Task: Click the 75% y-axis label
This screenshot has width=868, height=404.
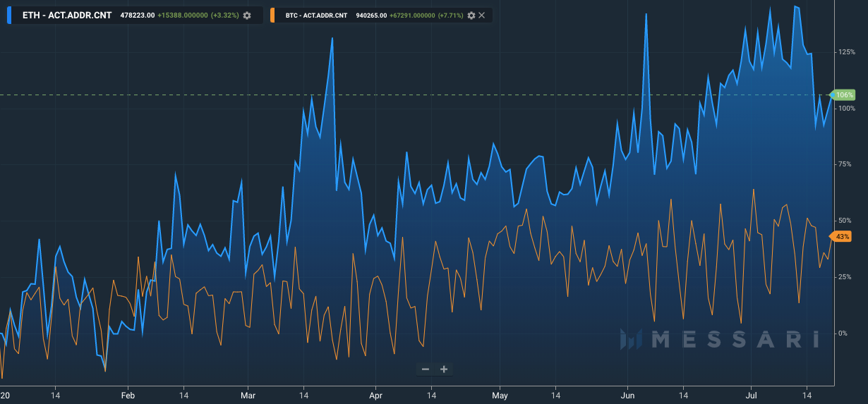Action: [x=846, y=164]
